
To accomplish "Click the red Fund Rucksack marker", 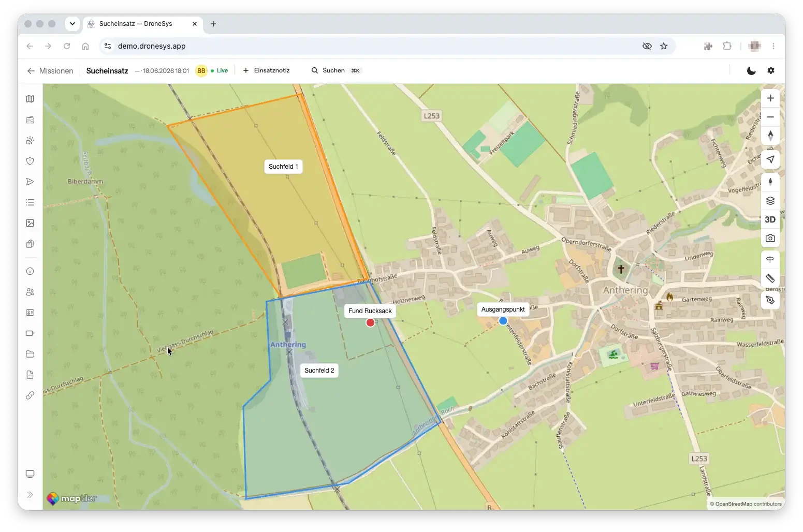I will [x=370, y=323].
